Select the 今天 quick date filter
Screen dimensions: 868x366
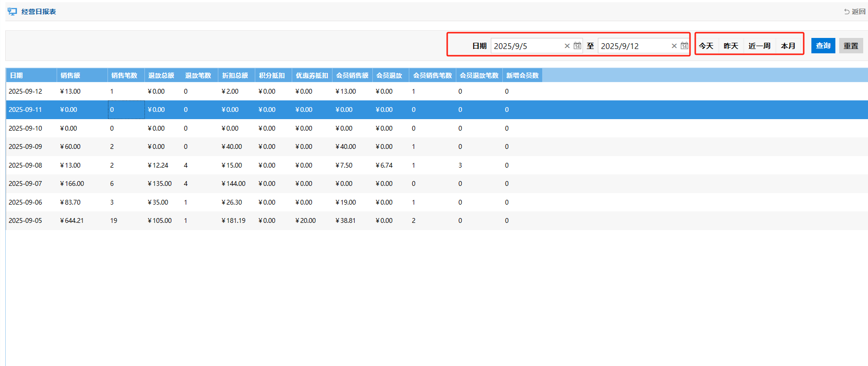[706, 46]
